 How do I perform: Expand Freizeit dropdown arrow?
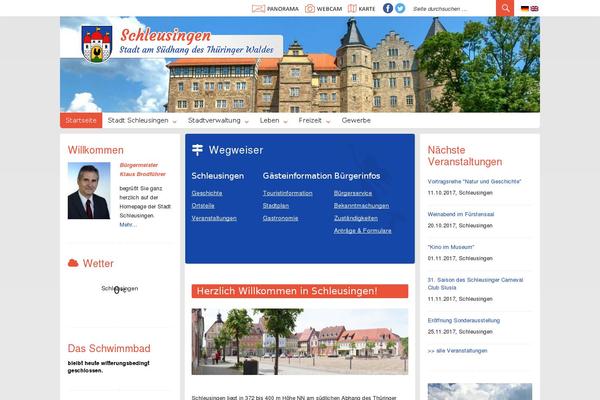point(328,122)
